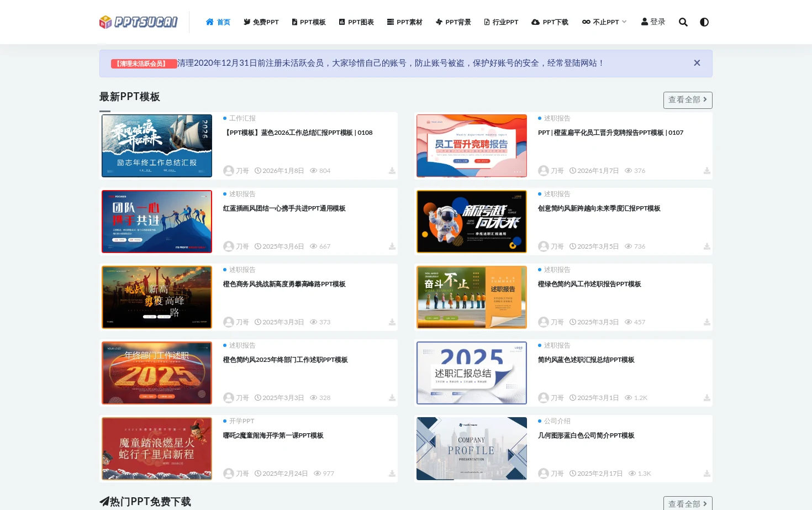The width and height of the screenshot is (812, 510).
Task: Open the 行业PPT menu item
Action: 501,22
